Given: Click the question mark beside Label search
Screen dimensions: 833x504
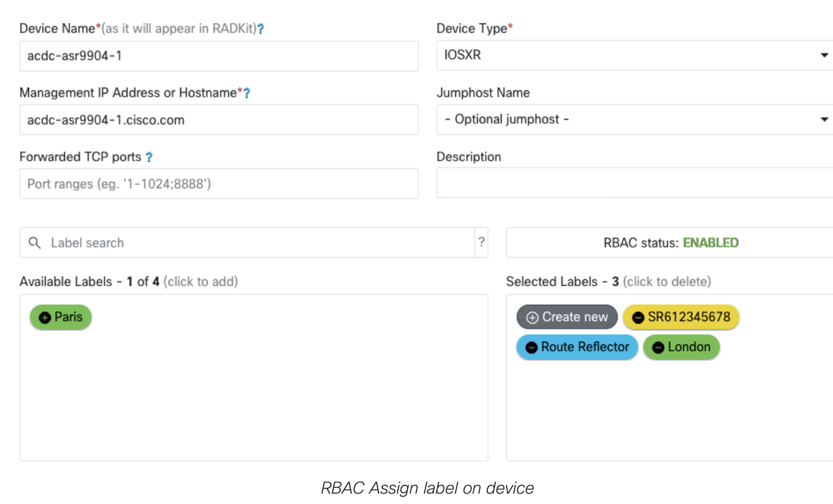Looking at the screenshot, I should click(x=481, y=242).
